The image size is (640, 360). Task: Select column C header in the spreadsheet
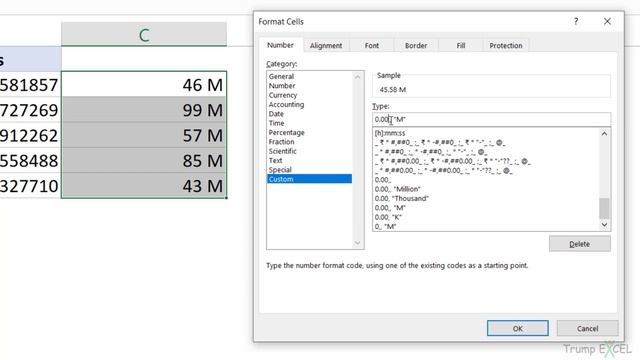pyautogui.click(x=144, y=34)
